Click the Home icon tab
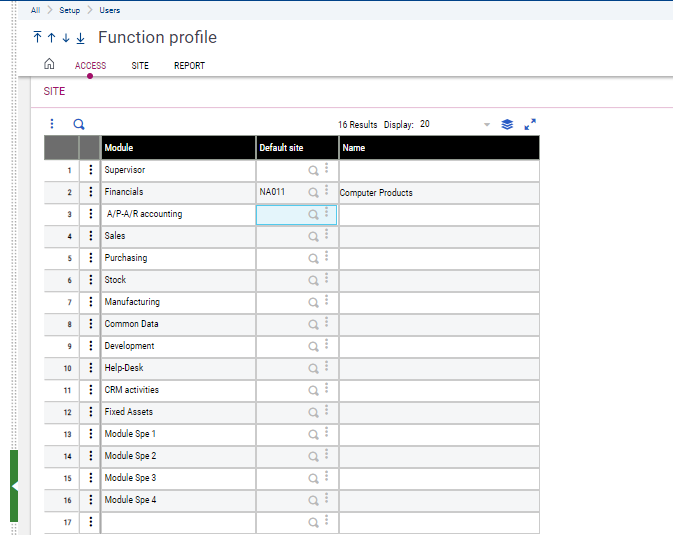Viewport: 673px width, 535px height. pos(49,65)
